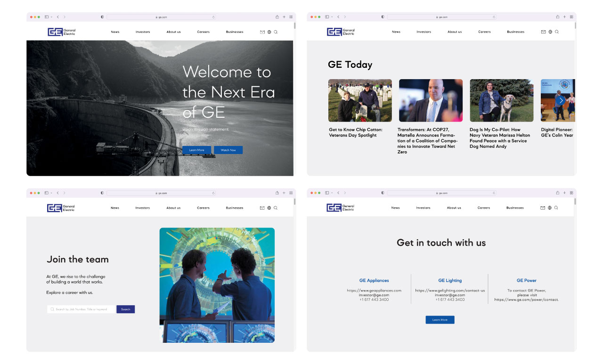The image size is (603, 364).
Task: Add a new tab in the Welcome window
Action: [284, 17]
